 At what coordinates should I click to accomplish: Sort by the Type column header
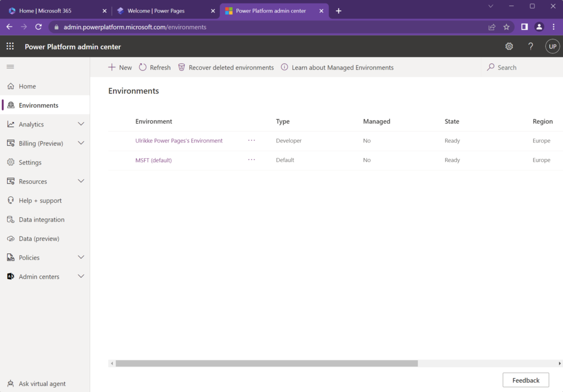283,122
